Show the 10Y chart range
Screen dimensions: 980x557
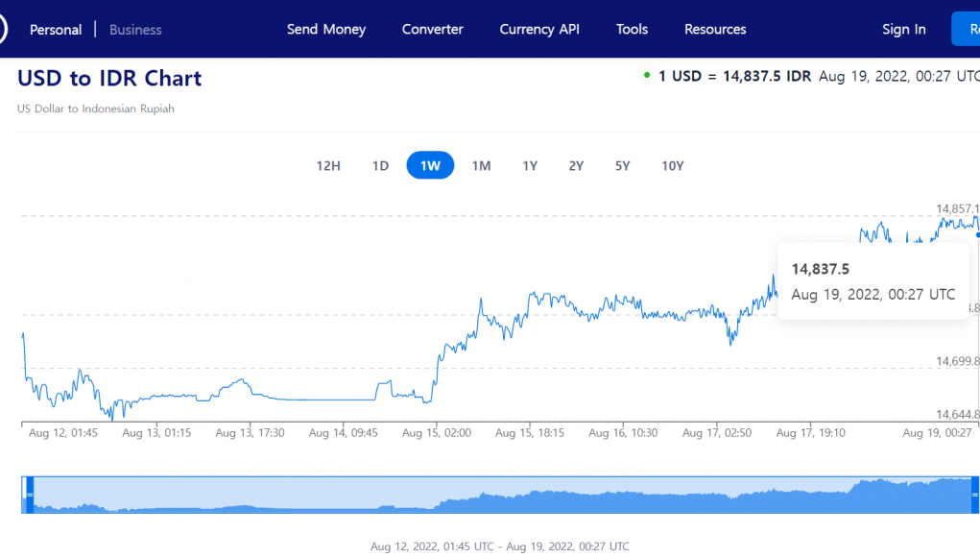click(672, 165)
